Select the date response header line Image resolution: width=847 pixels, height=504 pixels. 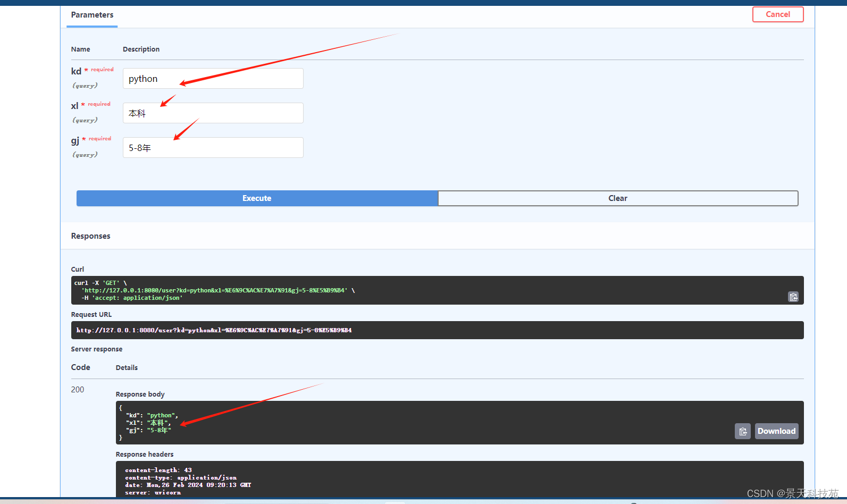188,485
